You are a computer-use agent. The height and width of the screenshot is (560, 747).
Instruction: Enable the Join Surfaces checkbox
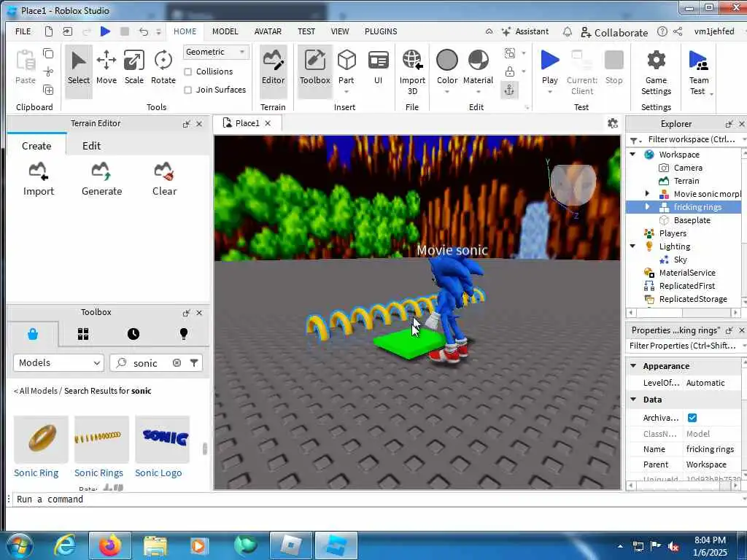(188, 90)
